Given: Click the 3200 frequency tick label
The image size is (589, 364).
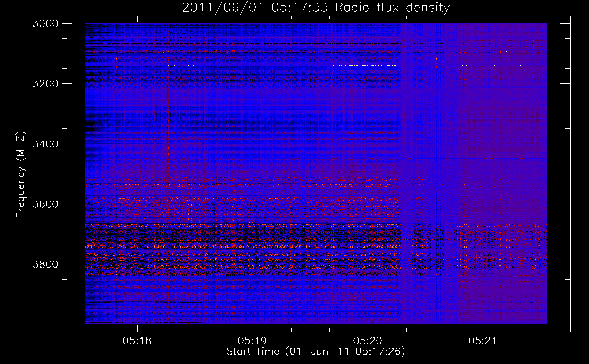Looking at the screenshot, I should (46, 84).
